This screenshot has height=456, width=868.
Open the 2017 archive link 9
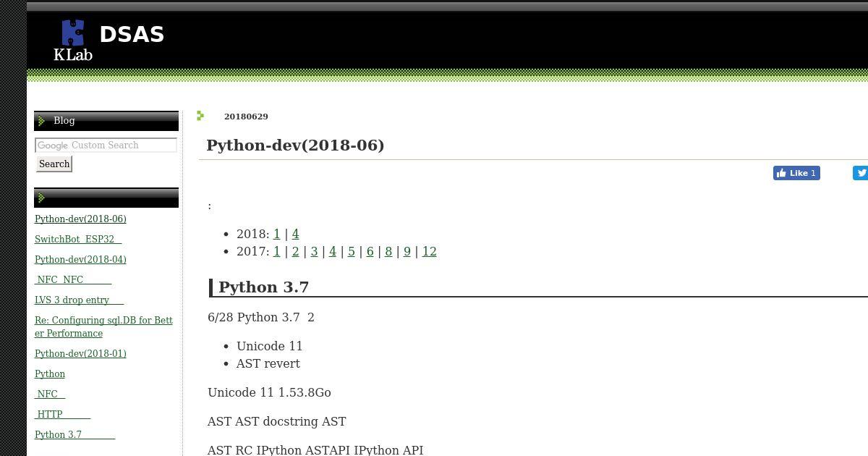tap(407, 252)
